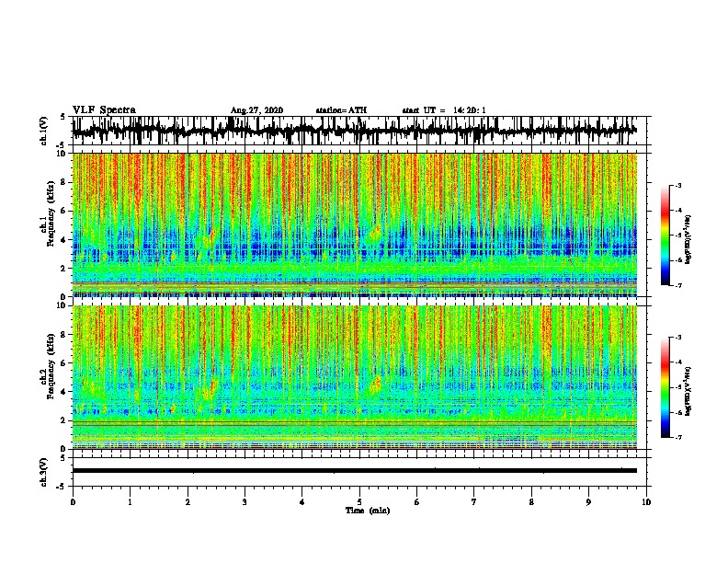Click time axis tick label '7'
Viewport: 728px width, 563px height.
click(x=474, y=502)
